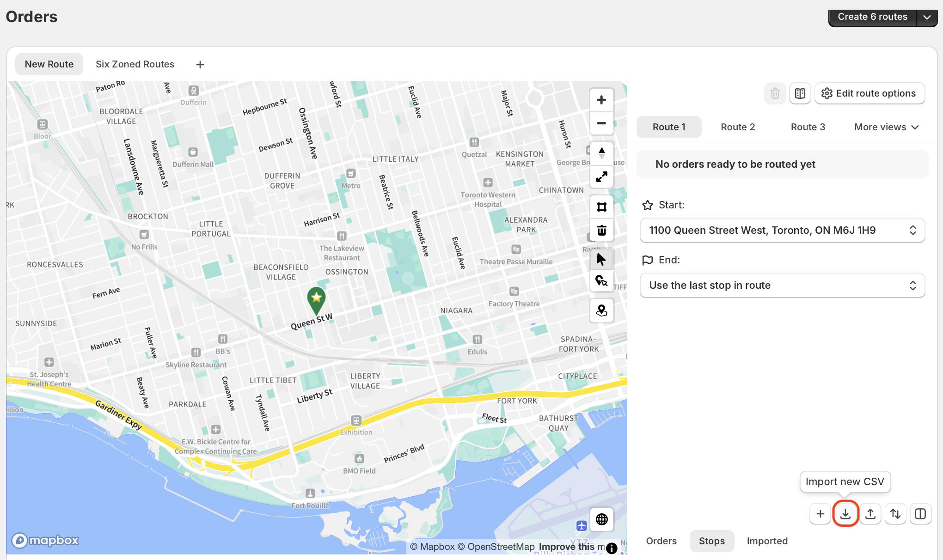This screenshot has height=560, width=943.
Task: Reset map compass bearing to north
Action: tap(601, 153)
